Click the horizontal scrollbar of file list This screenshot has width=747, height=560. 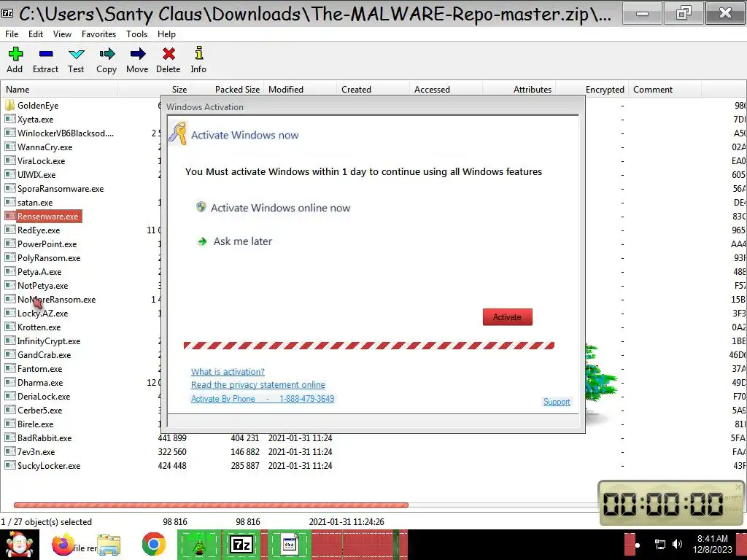pos(211,505)
